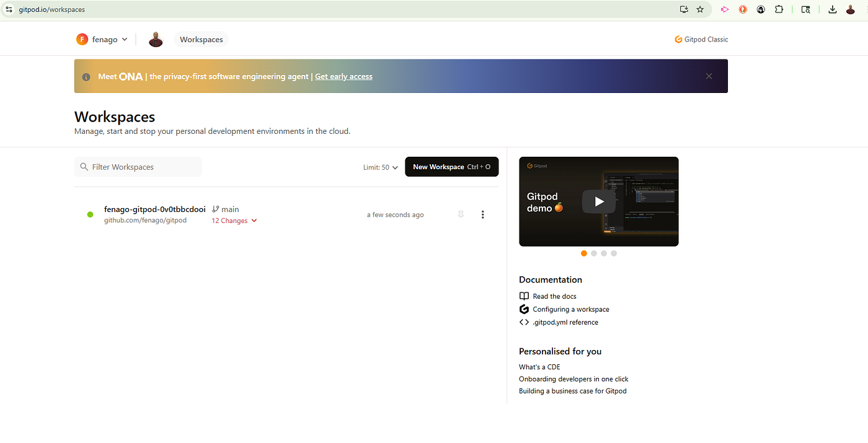Play the Gitpod demo video

pyautogui.click(x=599, y=201)
